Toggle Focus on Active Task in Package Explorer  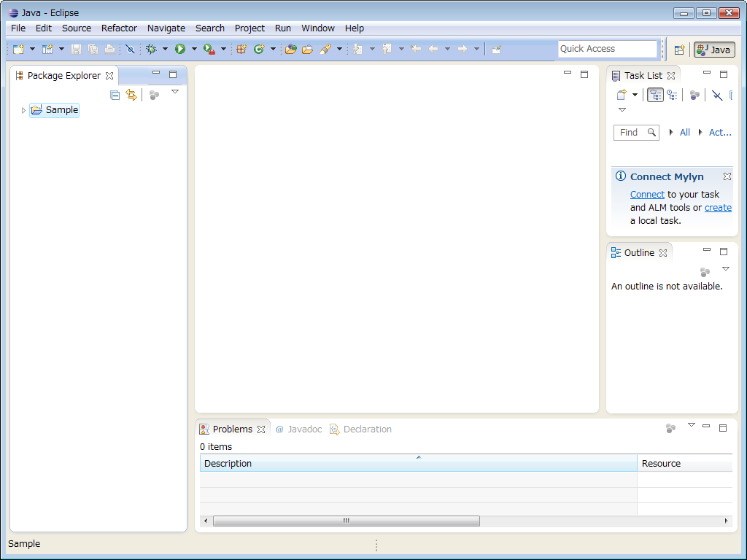(x=154, y=96)
